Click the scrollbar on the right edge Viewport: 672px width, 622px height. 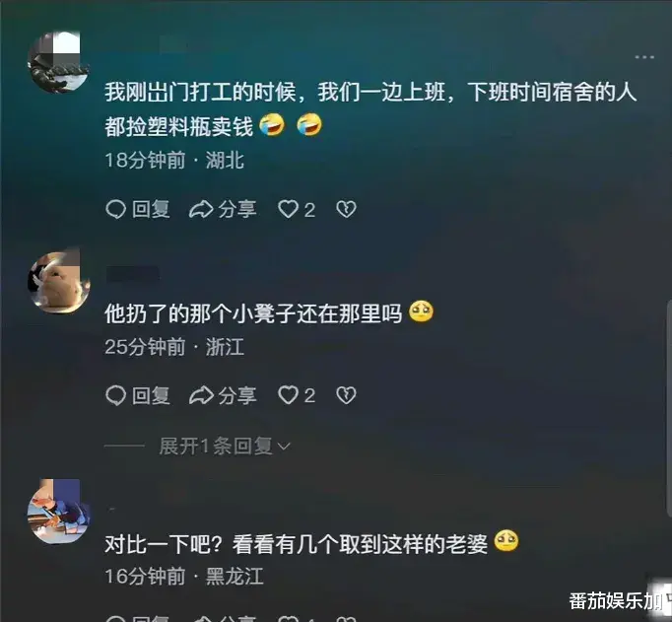[x=669, y=407]
